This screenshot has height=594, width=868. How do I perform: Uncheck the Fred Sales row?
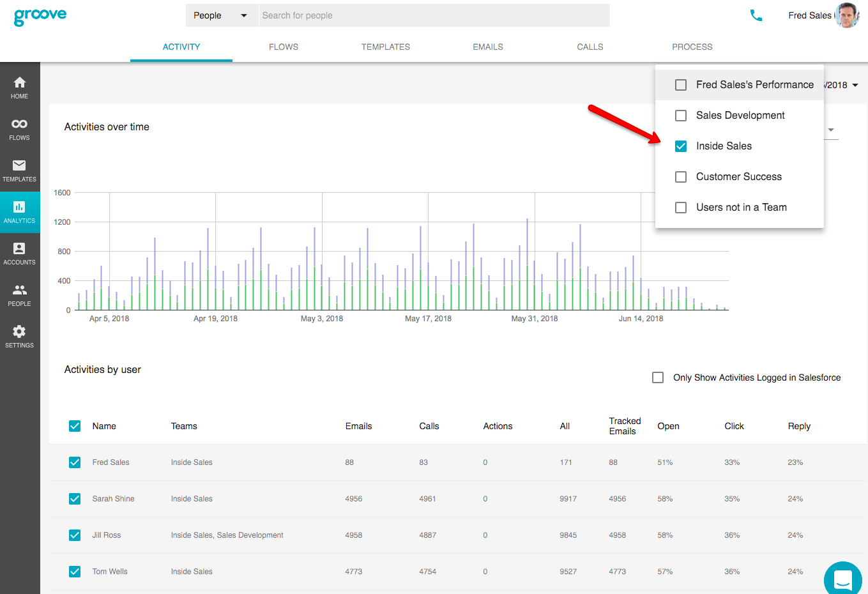pyautogui.click(x=75, y=462)
